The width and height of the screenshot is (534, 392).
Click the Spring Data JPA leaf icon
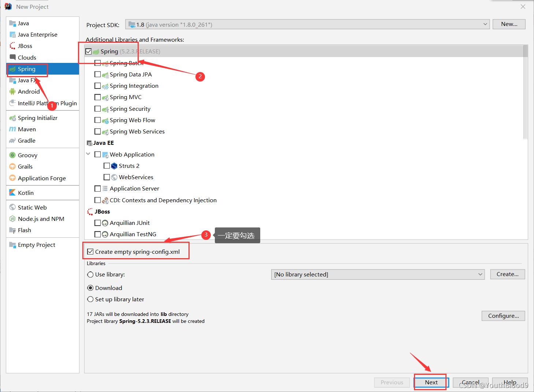105,75
